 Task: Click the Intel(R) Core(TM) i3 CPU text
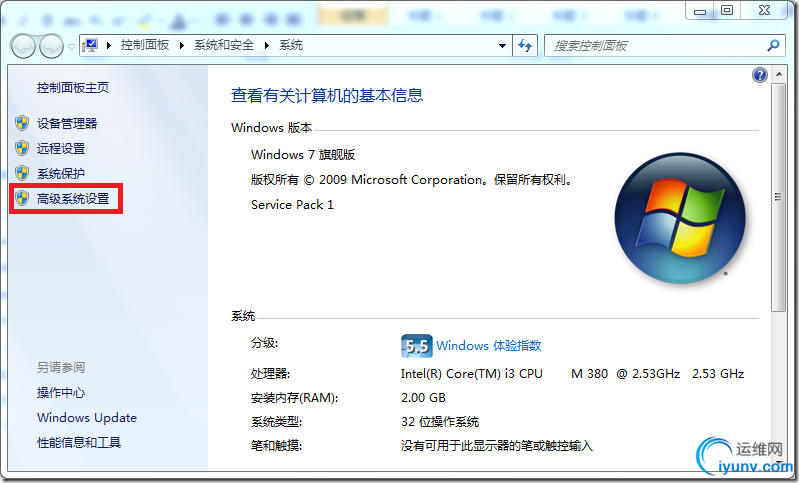tap(471, 373)
